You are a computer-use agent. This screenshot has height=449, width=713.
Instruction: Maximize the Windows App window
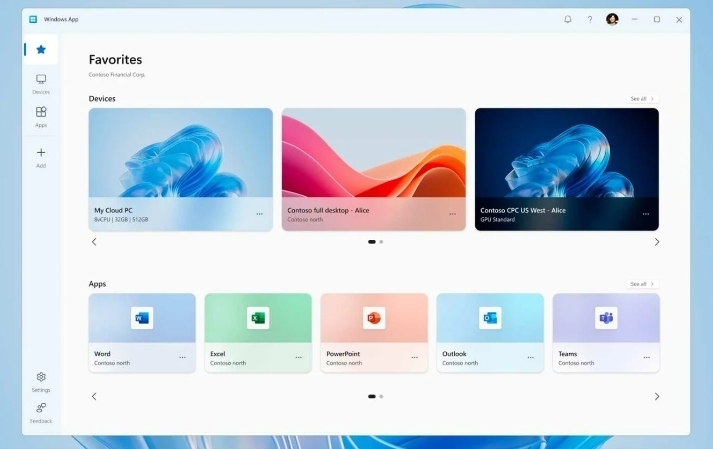tap(657, 19)
